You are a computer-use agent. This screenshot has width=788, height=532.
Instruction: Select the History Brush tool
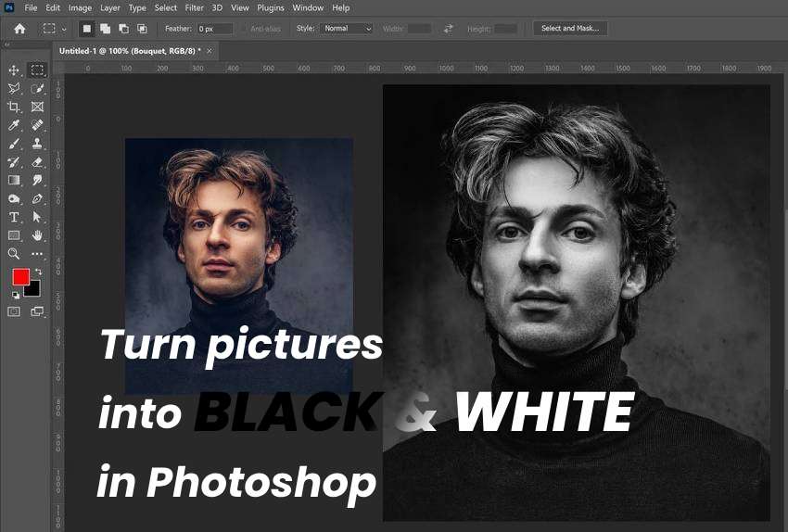click(14, 162)
